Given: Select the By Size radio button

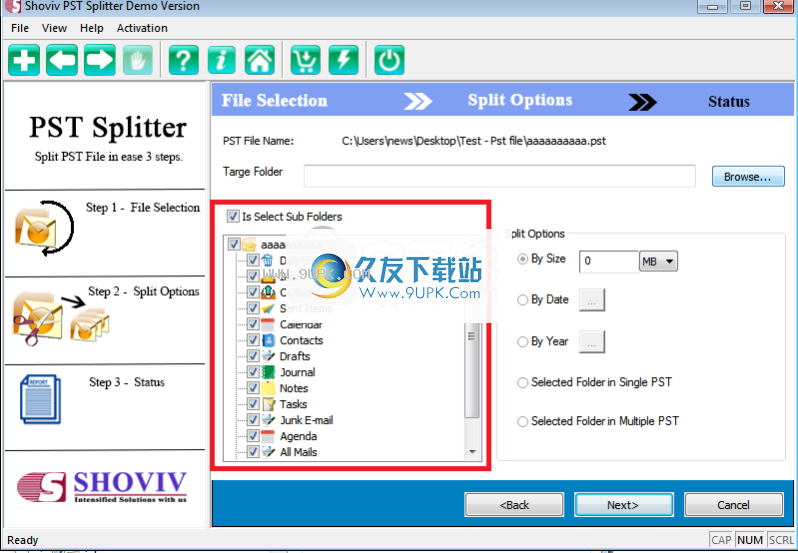Looking at the screenshot, I should click(x=522, y=259).
